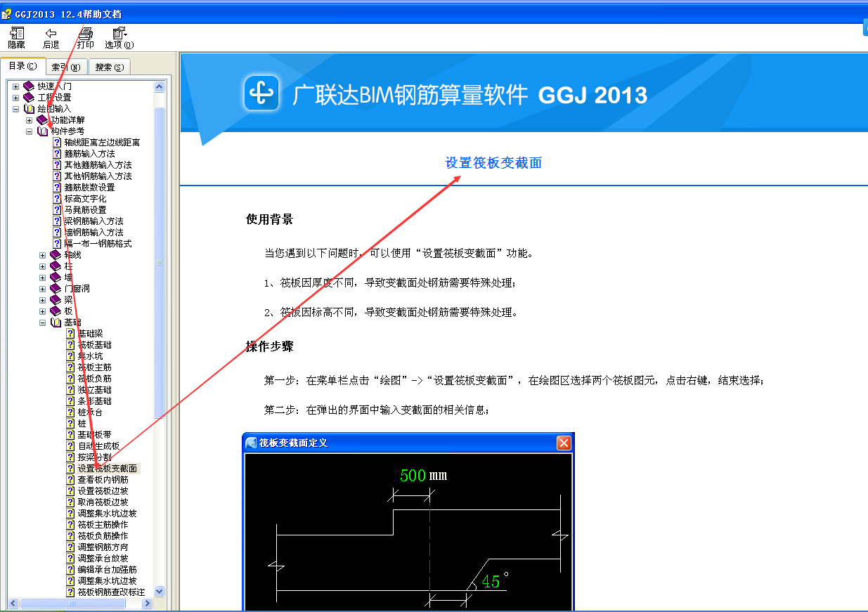
Task: Open the 筏板主筋操作 topic
Action: (x=103, y=525)
